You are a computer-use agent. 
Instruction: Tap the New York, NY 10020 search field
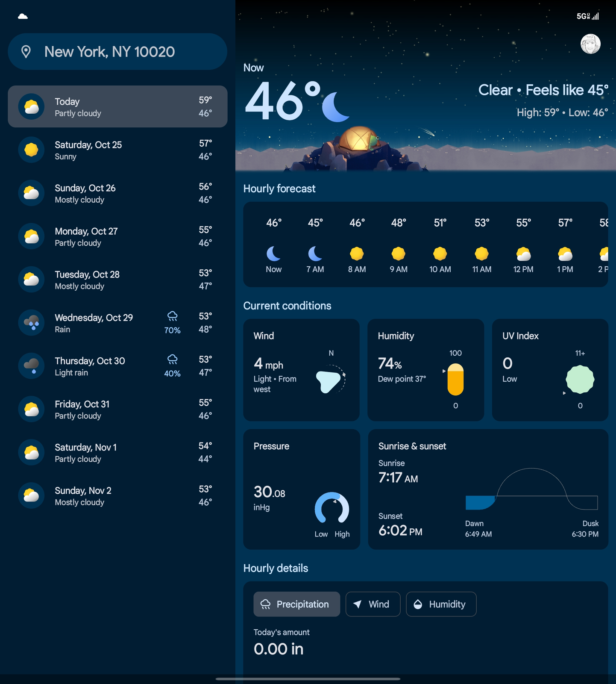[117, 52]
